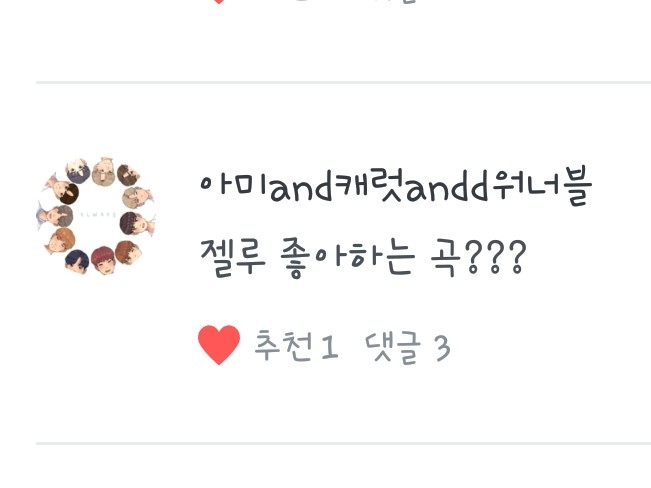Click the three question marks after 곡

(495, 257)
